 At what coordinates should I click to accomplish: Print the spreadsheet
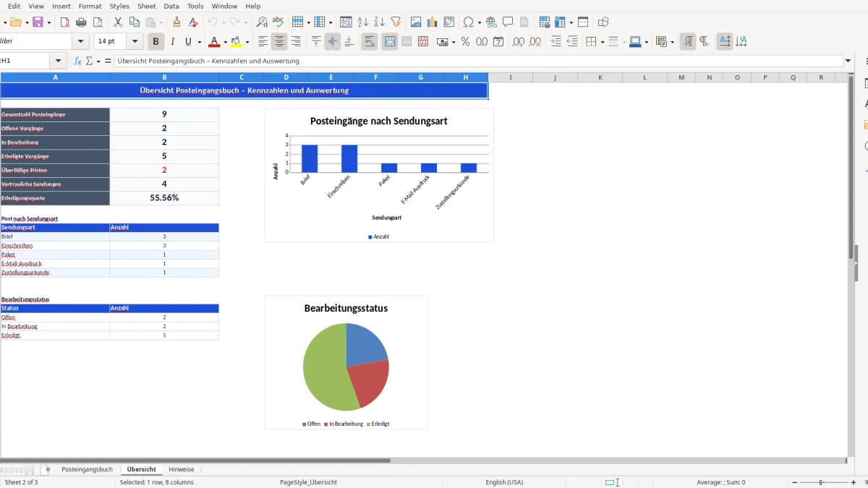coord(81,22)
